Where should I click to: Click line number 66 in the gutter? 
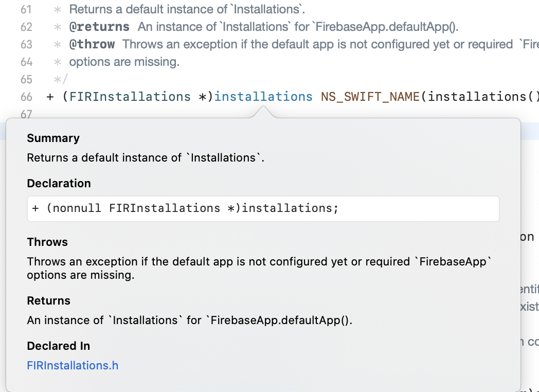coord(26,97)
